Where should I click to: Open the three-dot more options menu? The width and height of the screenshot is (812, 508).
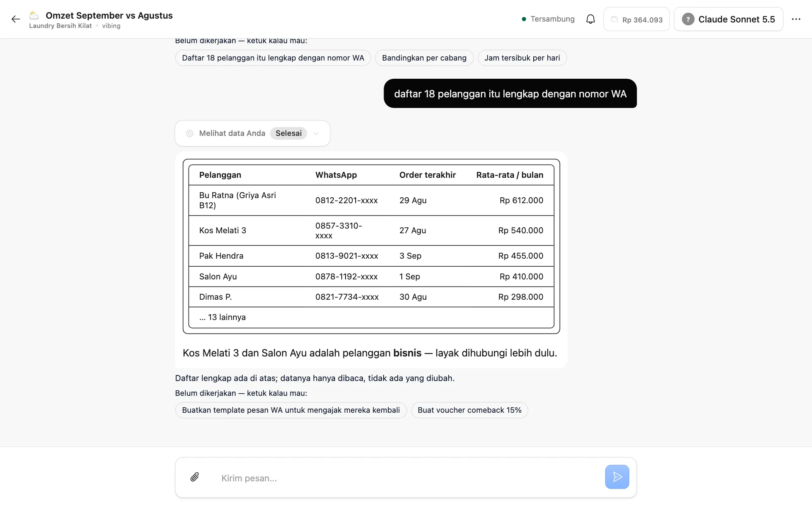[x=796, y=19]
